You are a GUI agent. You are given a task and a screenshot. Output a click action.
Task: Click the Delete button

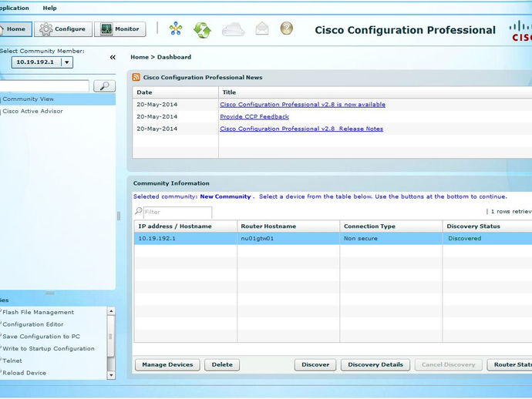[222, 365]
